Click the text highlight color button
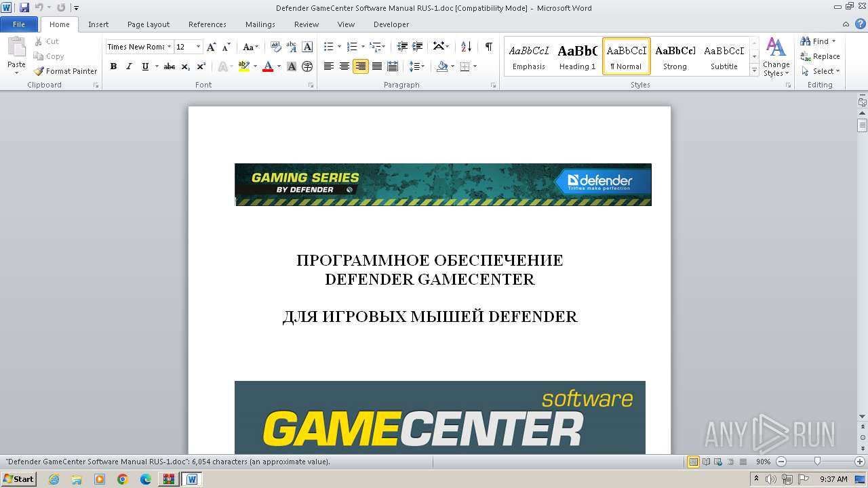The height and width of the screenshot is (488, 868). point(244,66)
